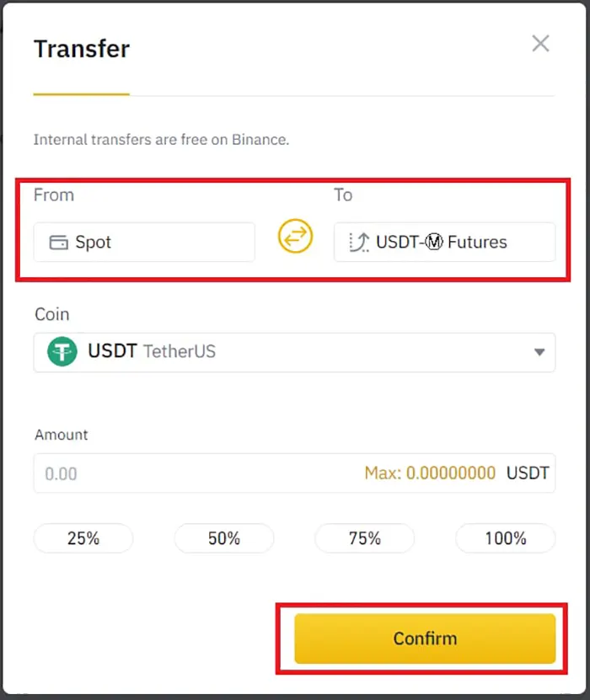Select 100% of available balance
This screenshot has width=590, height=700.
504,538
